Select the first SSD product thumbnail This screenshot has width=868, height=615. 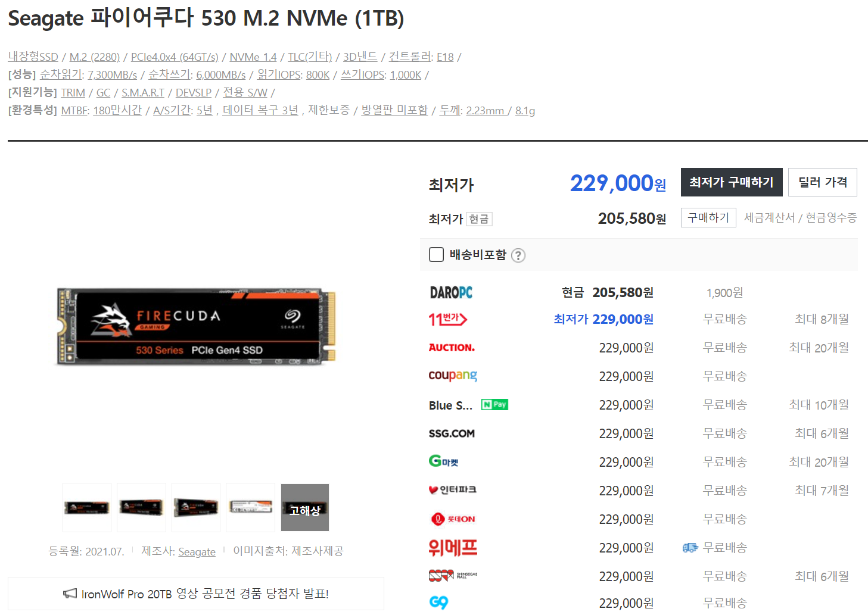coord(87,507)
